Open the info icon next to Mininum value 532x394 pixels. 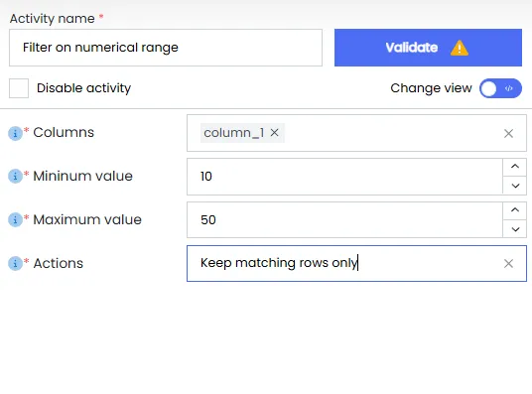(15, 176)
